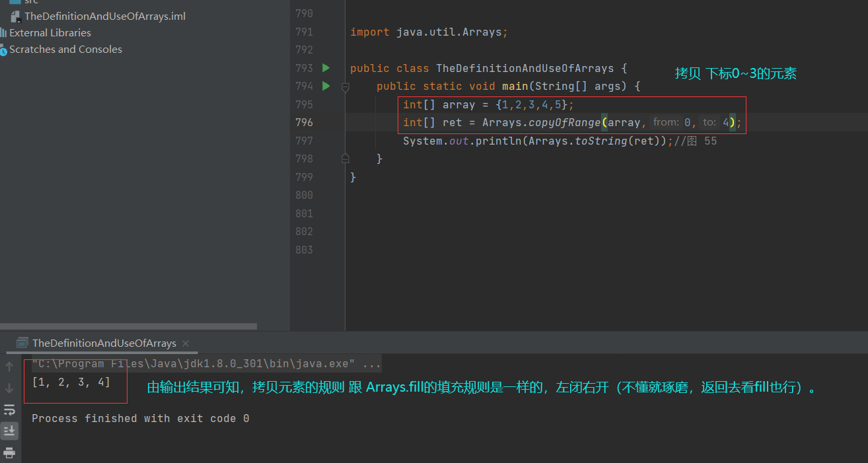Click 'Process finished with exit code 0'

coord(141,418)
